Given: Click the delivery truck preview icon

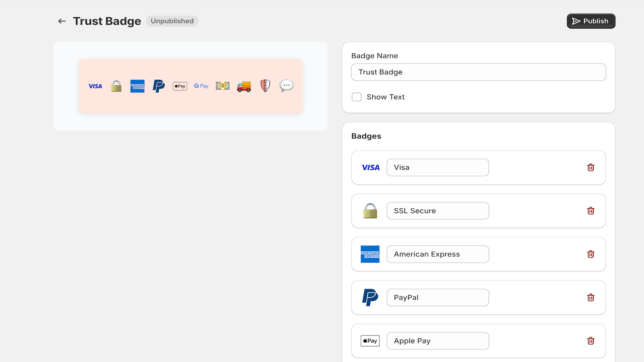Looking at the screenshot, I should (244, 86).
